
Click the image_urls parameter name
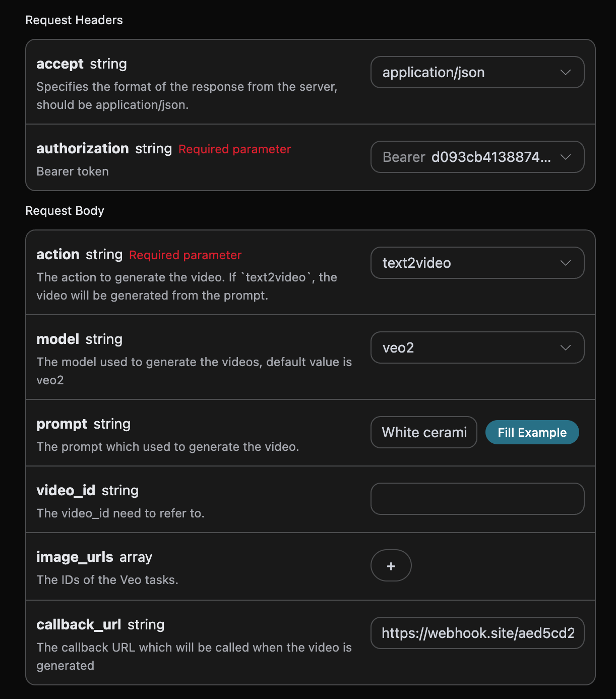pyautogui.click(x=75, y=557)
